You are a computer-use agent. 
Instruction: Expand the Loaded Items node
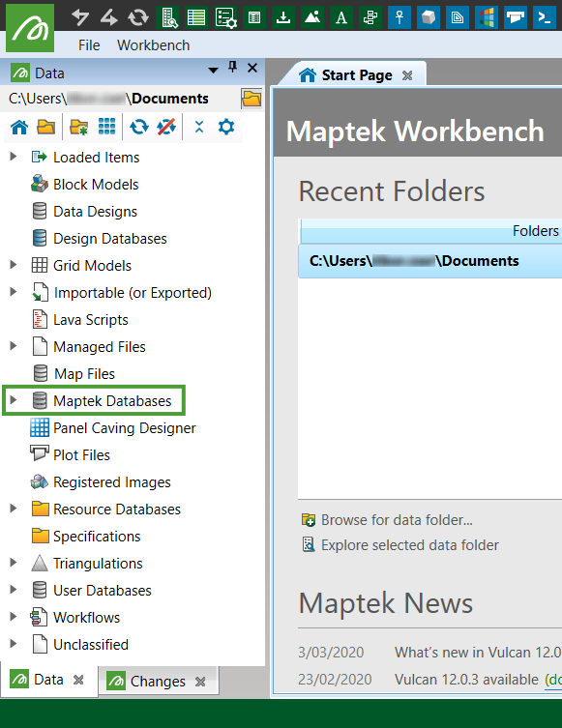pyautogui.click(x=14, y=157)
